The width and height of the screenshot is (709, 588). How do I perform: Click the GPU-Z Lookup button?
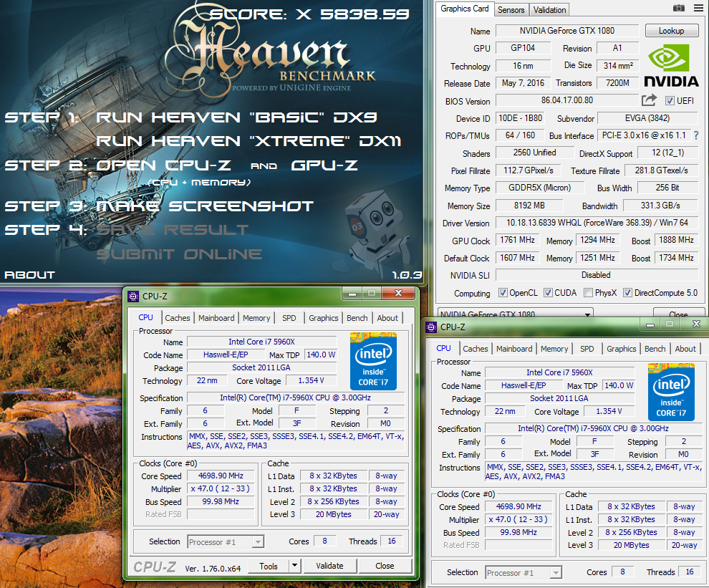pyautogui.click(x=672, y=31)
